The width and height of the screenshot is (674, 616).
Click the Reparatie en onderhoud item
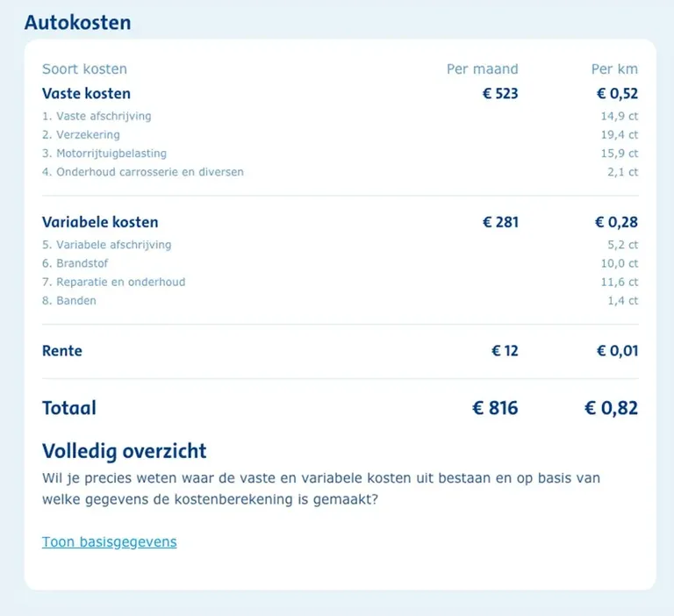[113, 282]
